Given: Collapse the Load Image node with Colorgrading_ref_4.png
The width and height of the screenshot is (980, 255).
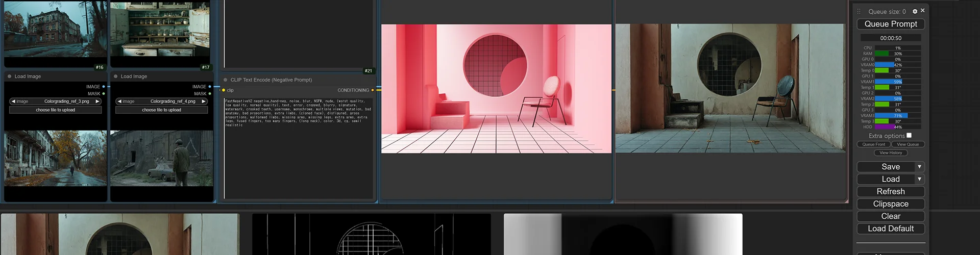Looking at the screenshot, I should [115, 76].
